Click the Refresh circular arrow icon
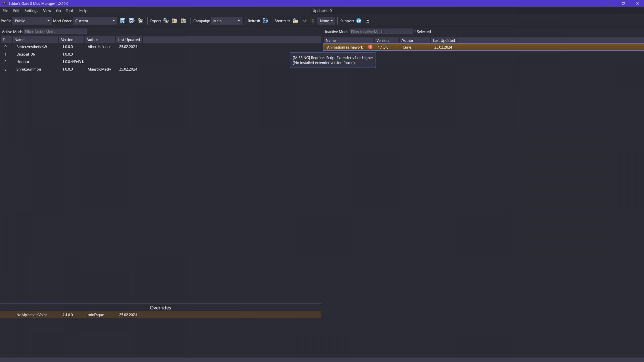This screenshot has height=362, width=644. 265,21
